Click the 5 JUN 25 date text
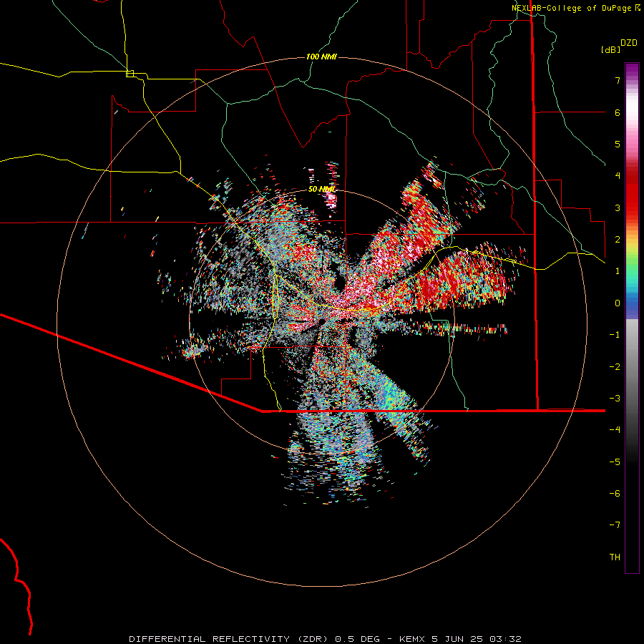The width and height of the screenshot is (644, 644). pos(458,639)
